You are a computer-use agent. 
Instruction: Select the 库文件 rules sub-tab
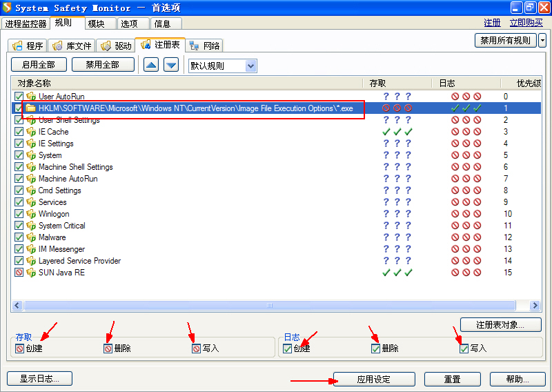(72, 46)
